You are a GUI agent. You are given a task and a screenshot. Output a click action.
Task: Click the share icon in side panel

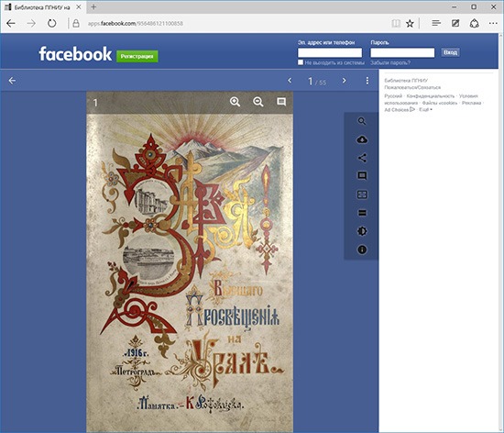[362, 158]
